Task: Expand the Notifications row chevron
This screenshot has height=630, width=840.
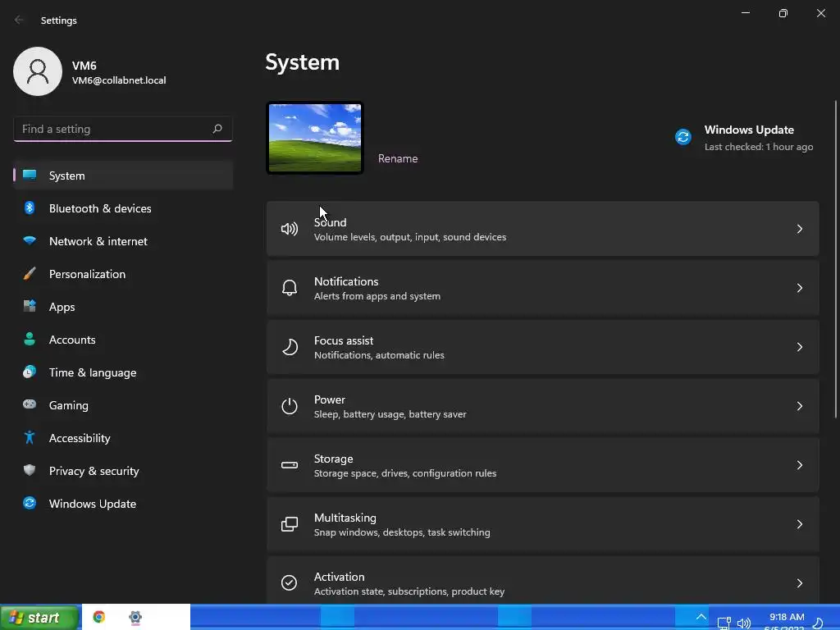Action: click(799, 288)
